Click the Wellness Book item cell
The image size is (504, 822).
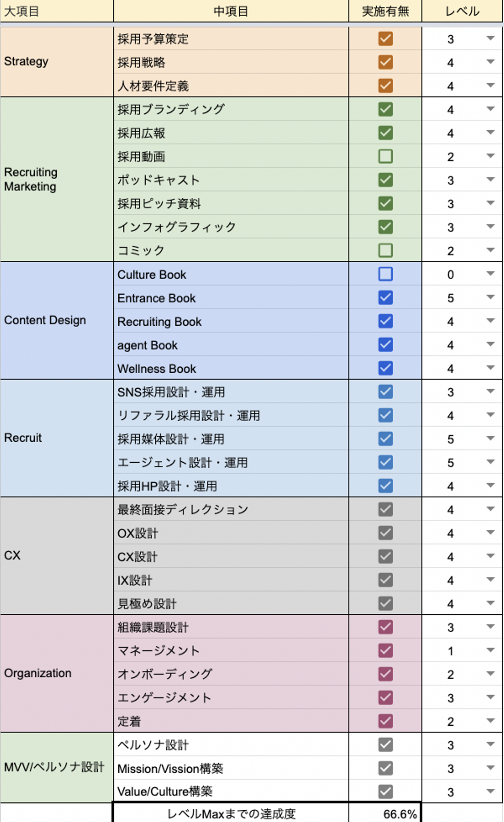231,368
